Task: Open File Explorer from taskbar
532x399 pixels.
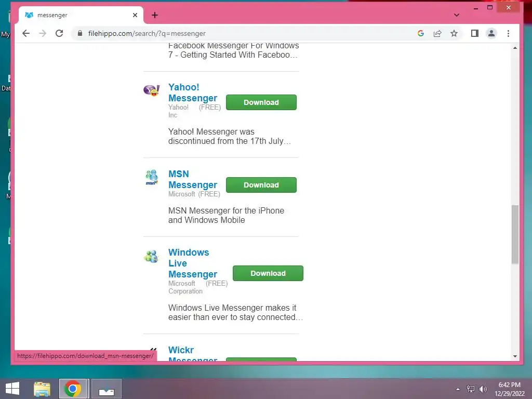Action: click(x=42, y=389)
